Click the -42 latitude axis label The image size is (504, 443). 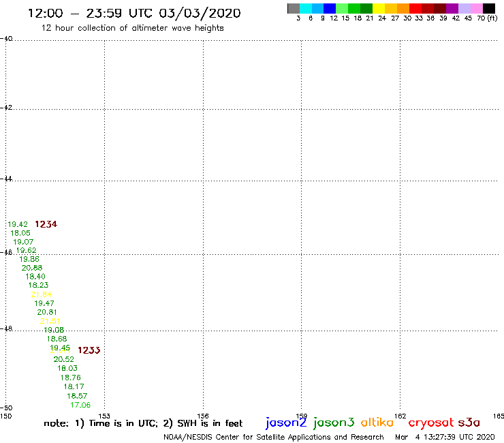tap(6, 107)
